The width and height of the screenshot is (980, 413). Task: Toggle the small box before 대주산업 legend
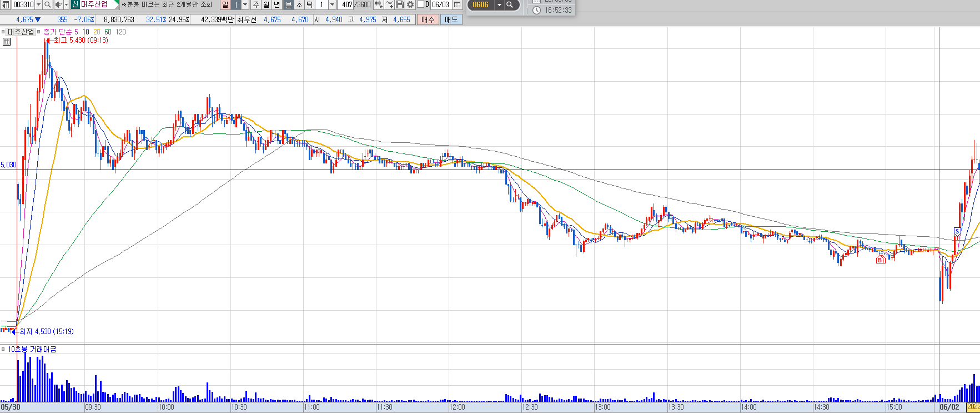3,32
